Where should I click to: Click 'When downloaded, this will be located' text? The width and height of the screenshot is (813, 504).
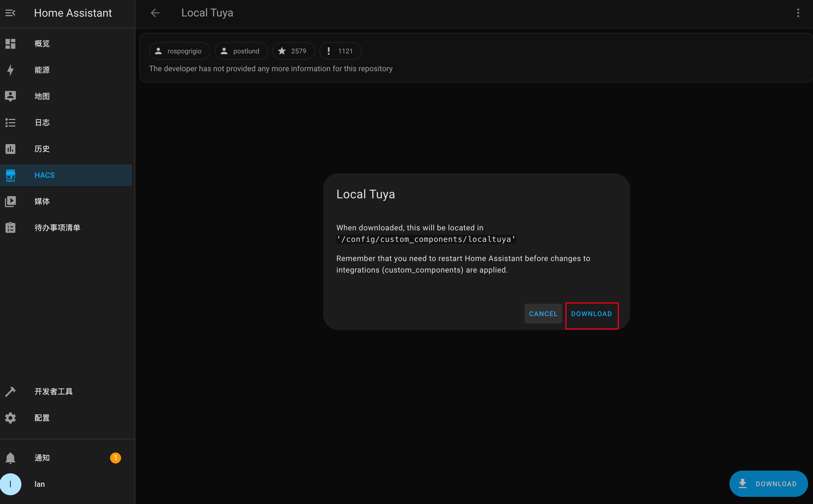tap(410, 228)
